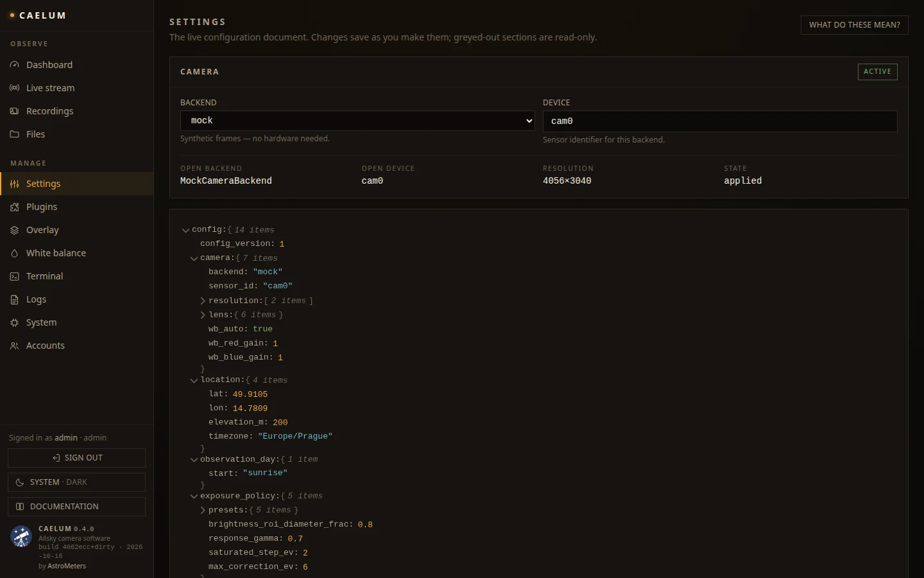Screen dimensions: 924x578
Task: Open the Accounts menu entry
Action: pyautogui.click(x=76, y=346)
